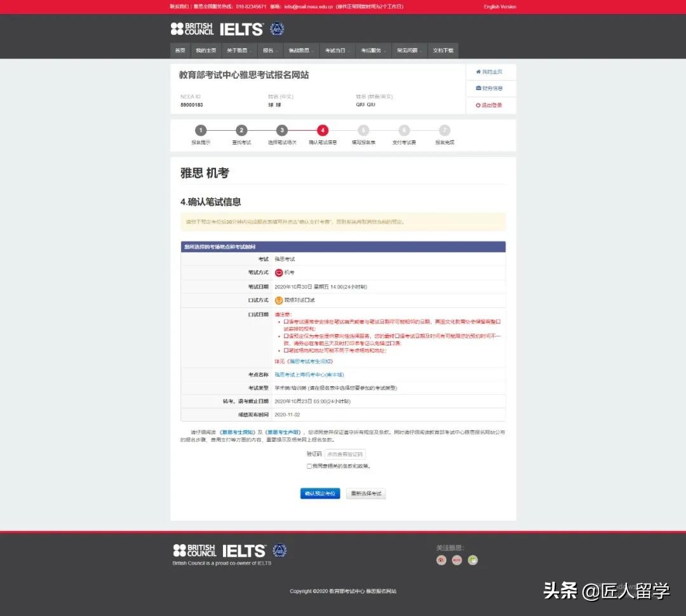
Task: Open WeChat icon under 关注雅思
Action: [473, 560]
